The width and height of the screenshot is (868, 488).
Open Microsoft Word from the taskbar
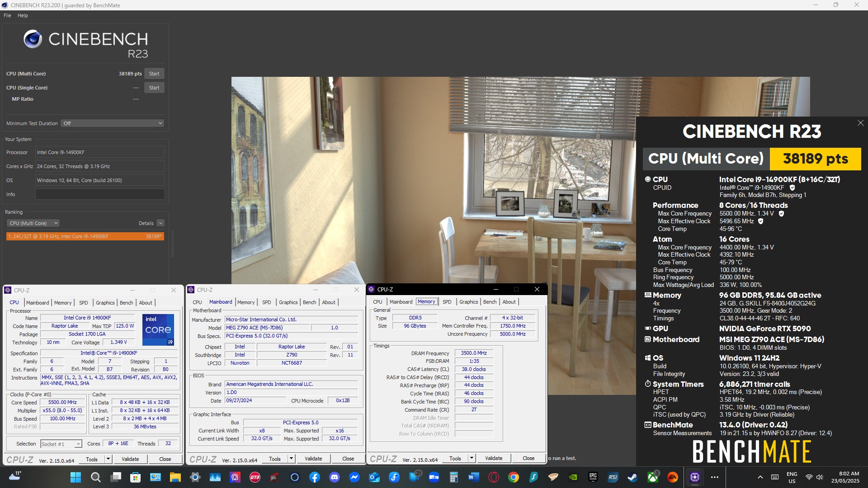[x=473, y=477]
